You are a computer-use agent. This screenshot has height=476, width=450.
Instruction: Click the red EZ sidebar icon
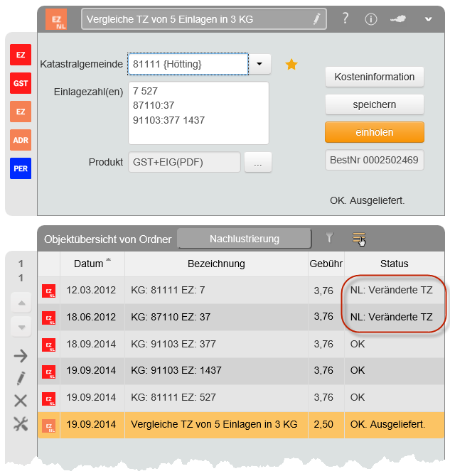pyautogui.click(x=21, y=55)
